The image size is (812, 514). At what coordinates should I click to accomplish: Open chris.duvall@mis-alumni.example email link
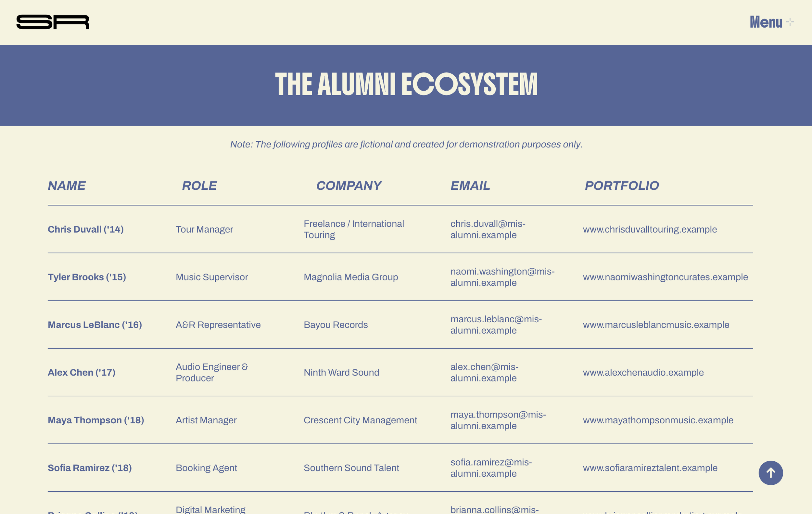[x=488, y=229]
